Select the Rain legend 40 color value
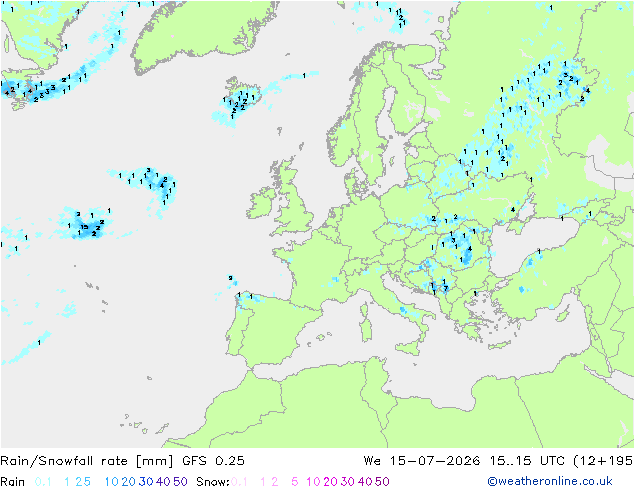The height and width of the screenshot is (490, 634). [163, 482]
